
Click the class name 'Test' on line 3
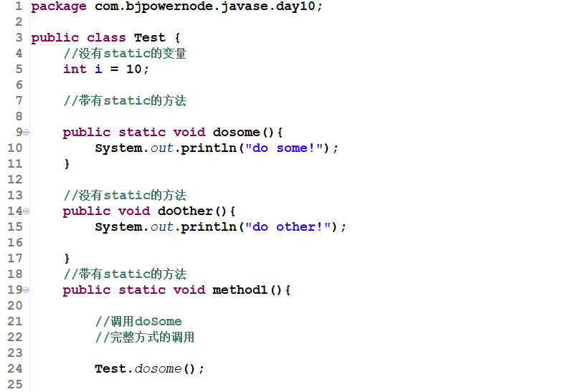click(x=150, y=38)
